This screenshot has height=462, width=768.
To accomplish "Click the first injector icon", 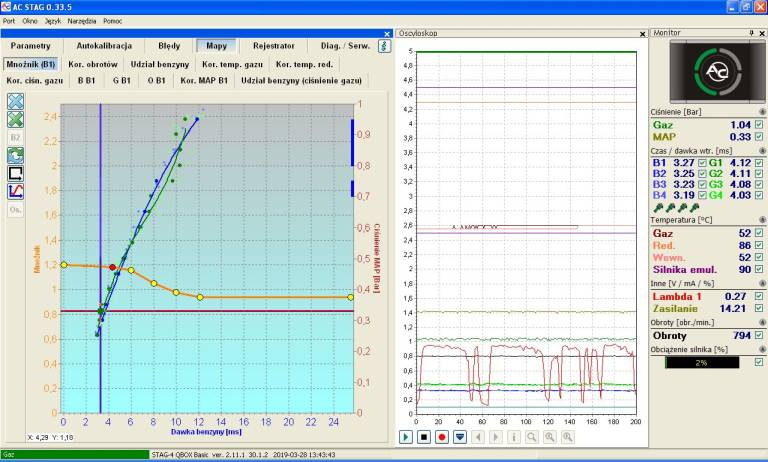I will coord(659,208).
